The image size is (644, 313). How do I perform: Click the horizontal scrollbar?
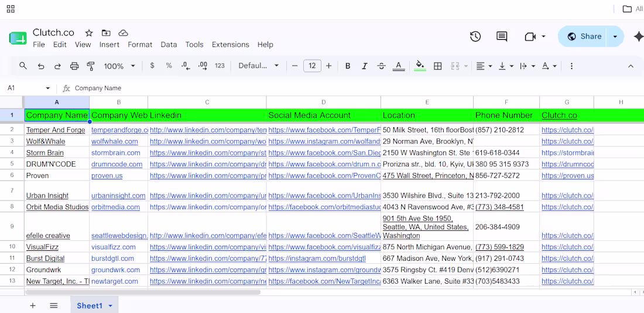pos(142,292)
